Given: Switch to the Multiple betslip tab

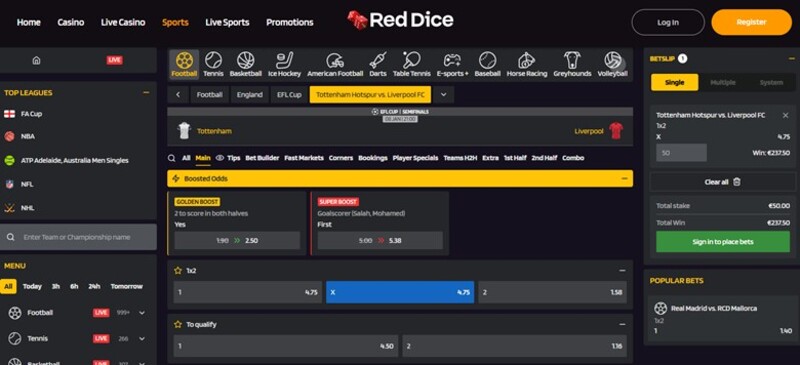Looking at the screenshot, I should click(x=723, y=82).
